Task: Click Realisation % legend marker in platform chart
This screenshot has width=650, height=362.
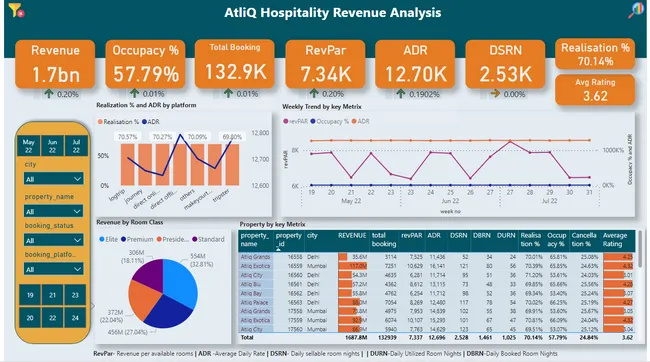Action: [100, 122]
